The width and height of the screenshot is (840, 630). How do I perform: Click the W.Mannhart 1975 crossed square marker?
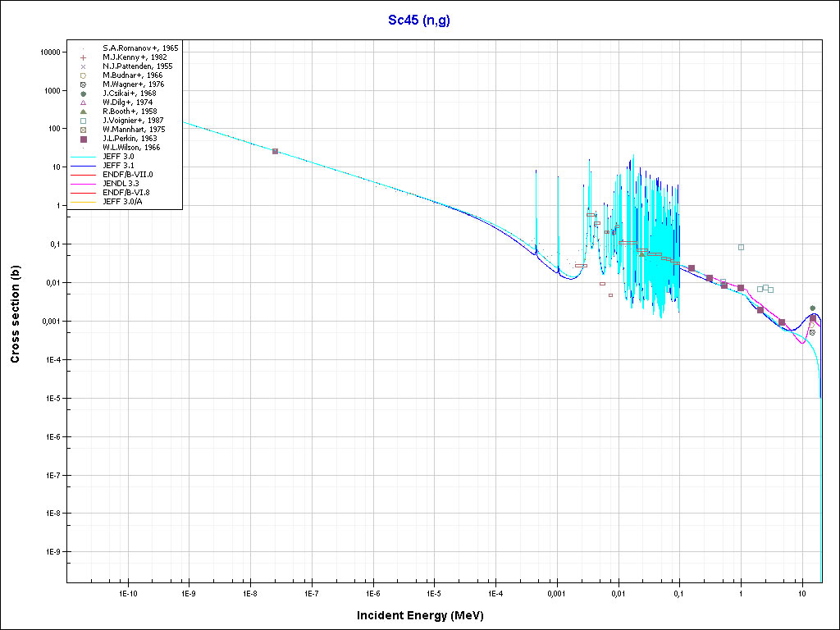(83, 130)
